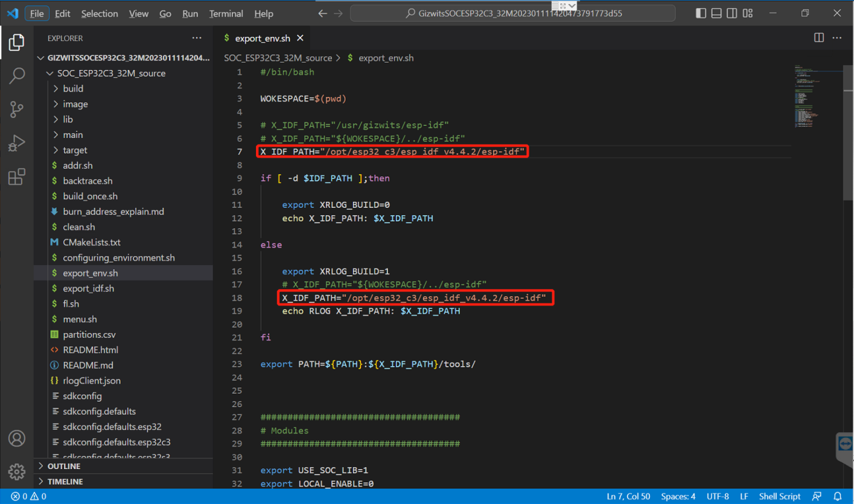Click the Spaces: 4 indentation setting
This screenshot has width=854, height=504.
(x=678, y=497)
